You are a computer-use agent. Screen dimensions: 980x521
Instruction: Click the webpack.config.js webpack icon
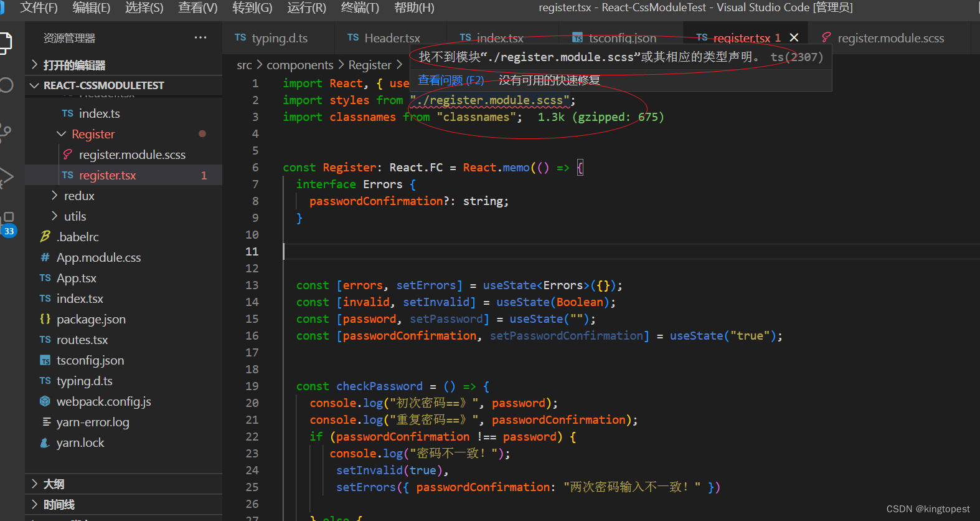(45, 401)
